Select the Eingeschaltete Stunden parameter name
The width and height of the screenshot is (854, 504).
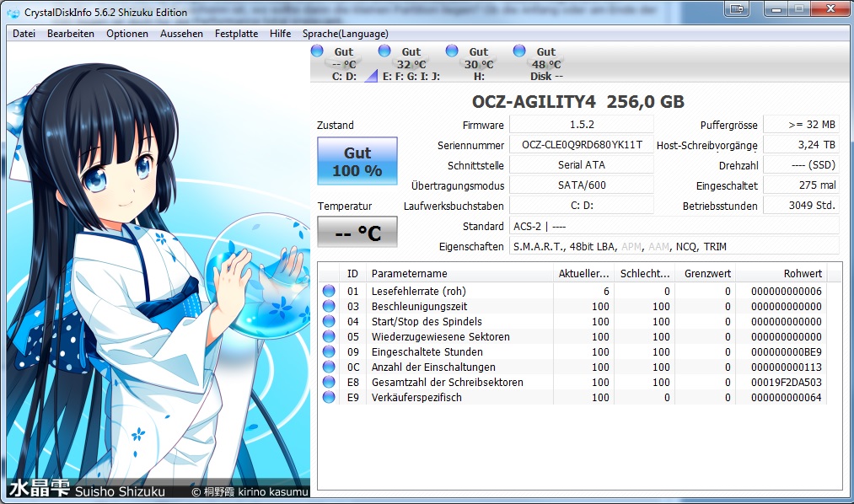click(427, 352)
